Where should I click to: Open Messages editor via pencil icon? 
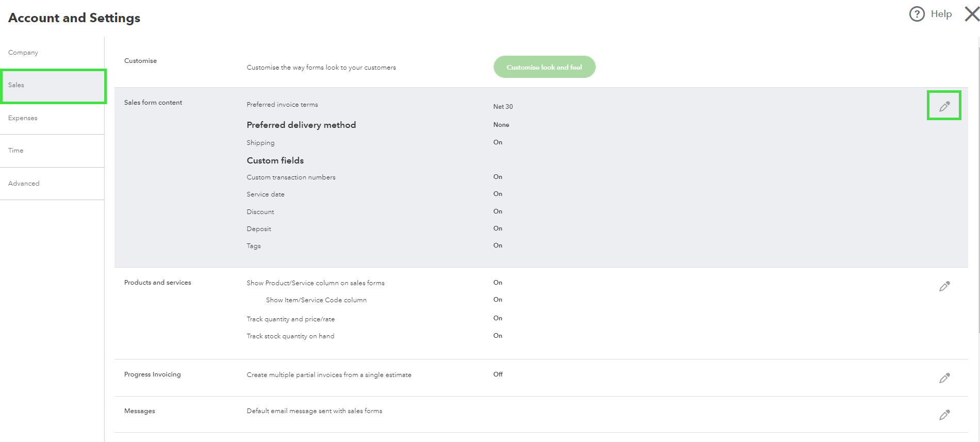coord(944,415)
